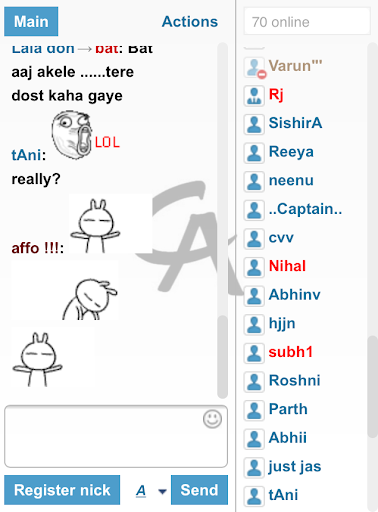
Task: Focus the message text input box
Action: coord(116,436)
